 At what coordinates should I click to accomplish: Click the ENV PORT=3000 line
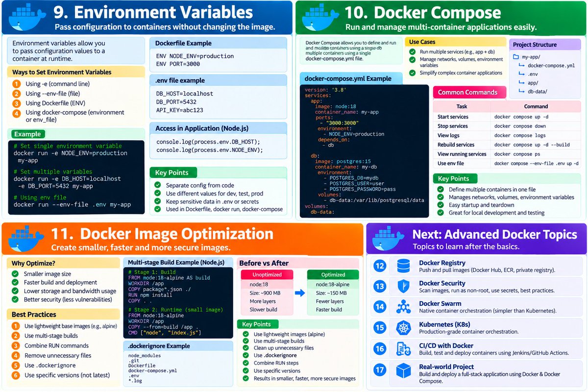[x=178, y=64]
